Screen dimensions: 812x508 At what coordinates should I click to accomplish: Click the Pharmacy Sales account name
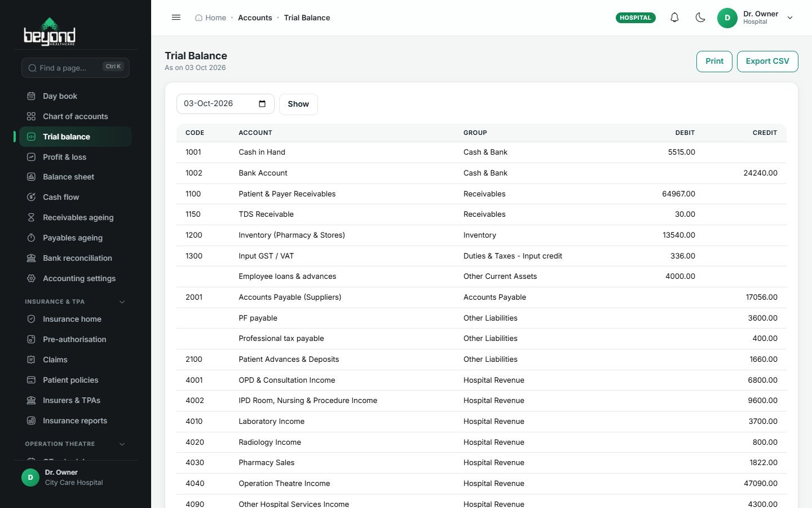coord(266,462)
